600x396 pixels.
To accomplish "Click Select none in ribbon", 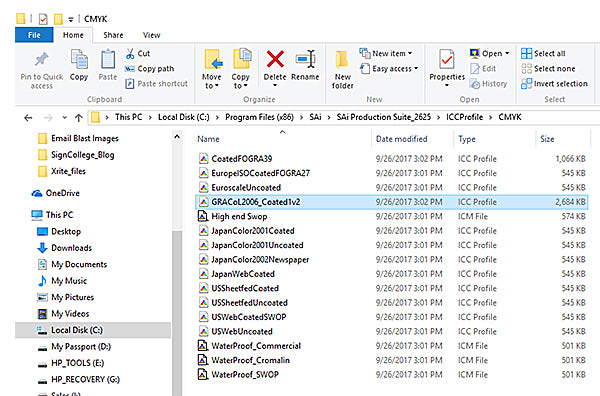I will (x=548, y=68).
